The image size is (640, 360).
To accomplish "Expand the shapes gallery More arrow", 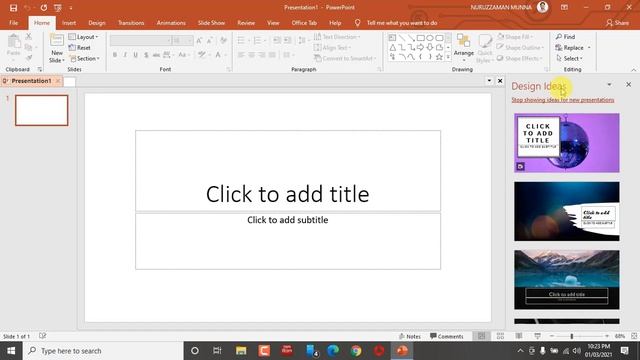I will [x=448, y=57].
